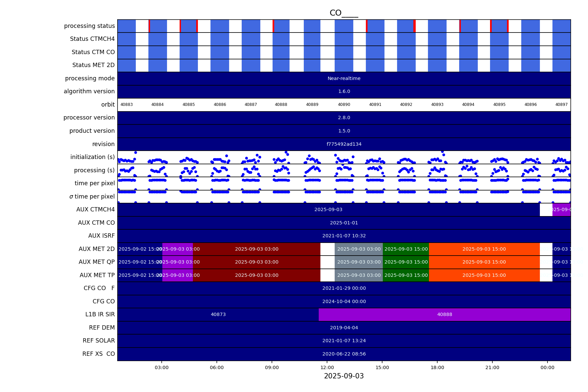Click the green AUX MET 2D segment
This screenshot has width=588, height=392.
(x=406, y=249)
